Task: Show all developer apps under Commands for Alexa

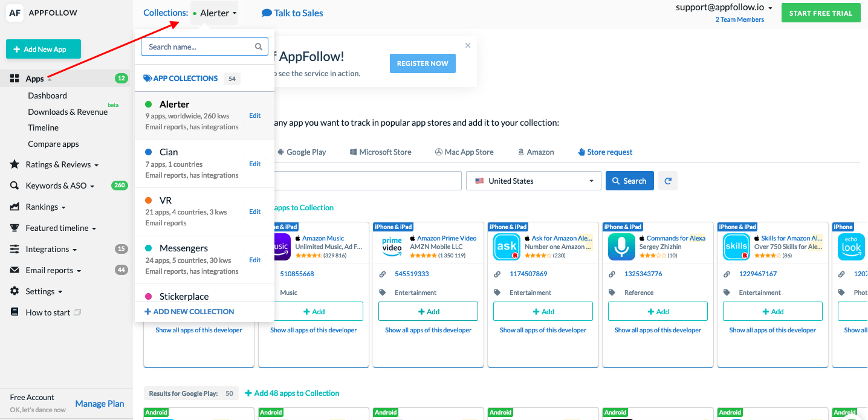Action: click(x=658, y=330)
